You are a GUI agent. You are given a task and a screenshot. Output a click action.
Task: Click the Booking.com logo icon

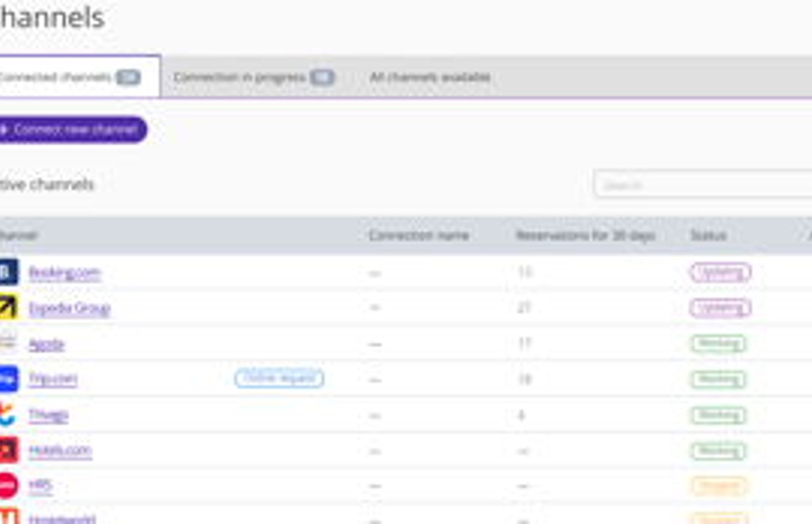(8, 272)
